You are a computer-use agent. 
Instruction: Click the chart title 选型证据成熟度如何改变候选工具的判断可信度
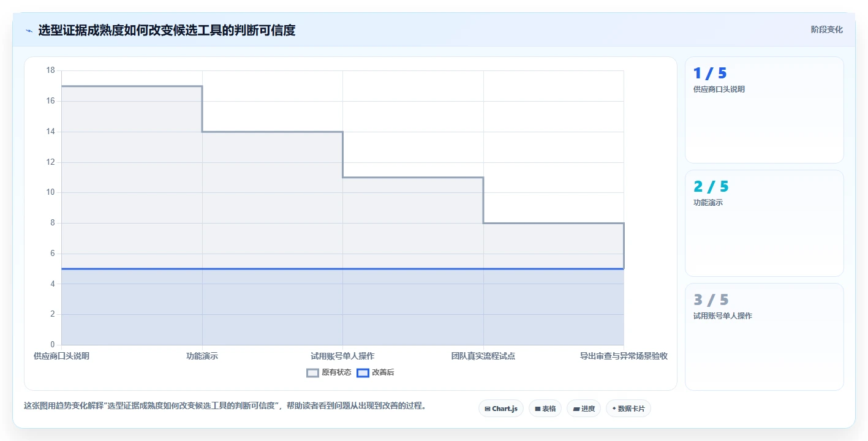(x=167, y=30)
